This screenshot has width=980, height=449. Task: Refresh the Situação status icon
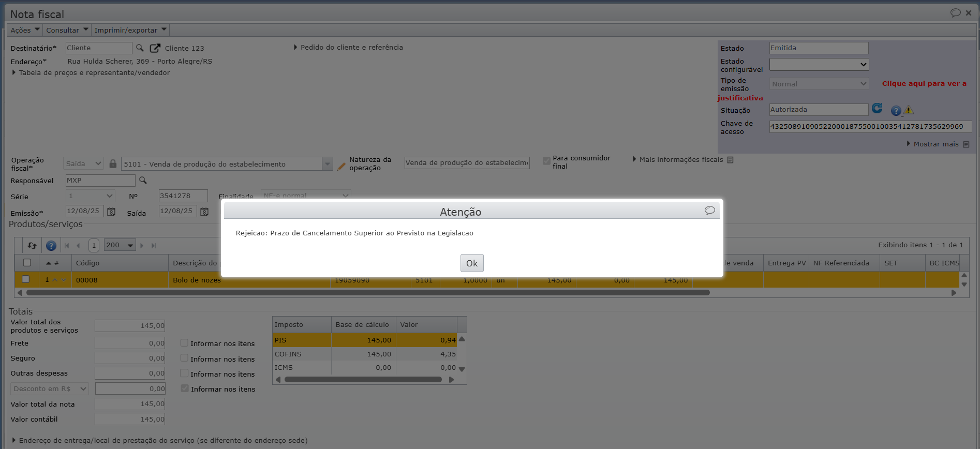(877, 108)
